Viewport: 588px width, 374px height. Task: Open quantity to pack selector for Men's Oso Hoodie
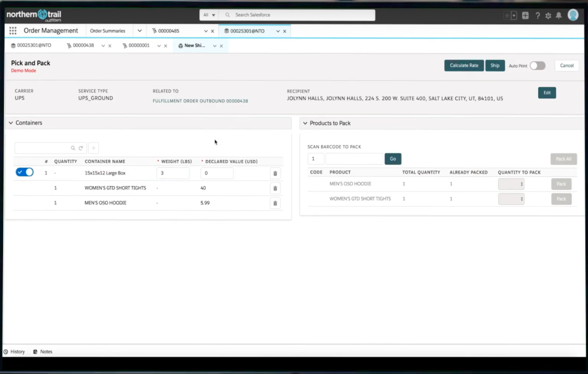(511, 184)
